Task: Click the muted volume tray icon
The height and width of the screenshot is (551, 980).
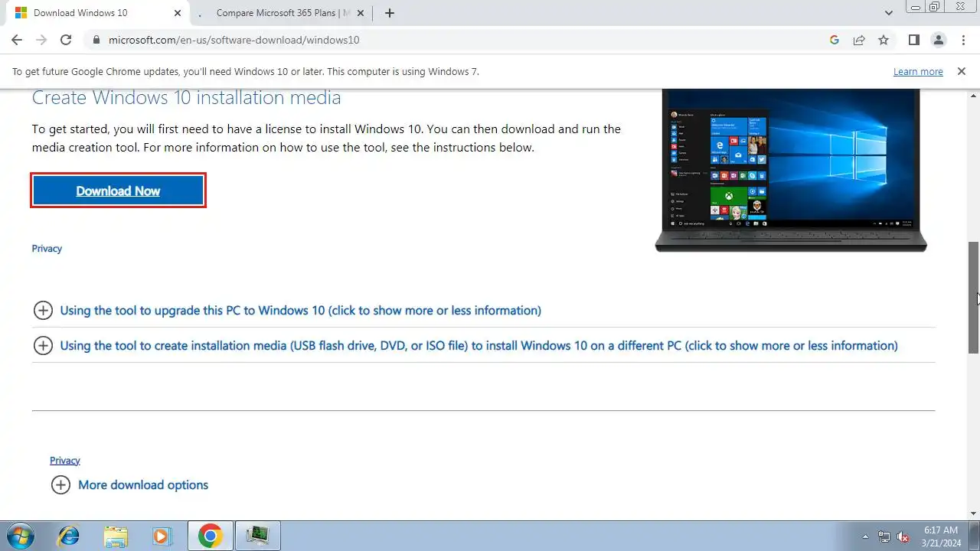Action: tap(903, 536)
